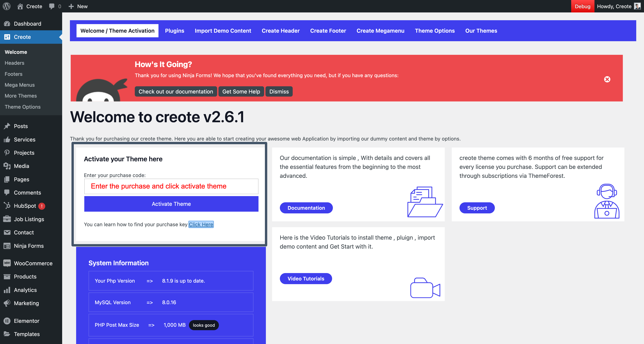
Task: Open the Support button
Action: [x=477, y=208]
